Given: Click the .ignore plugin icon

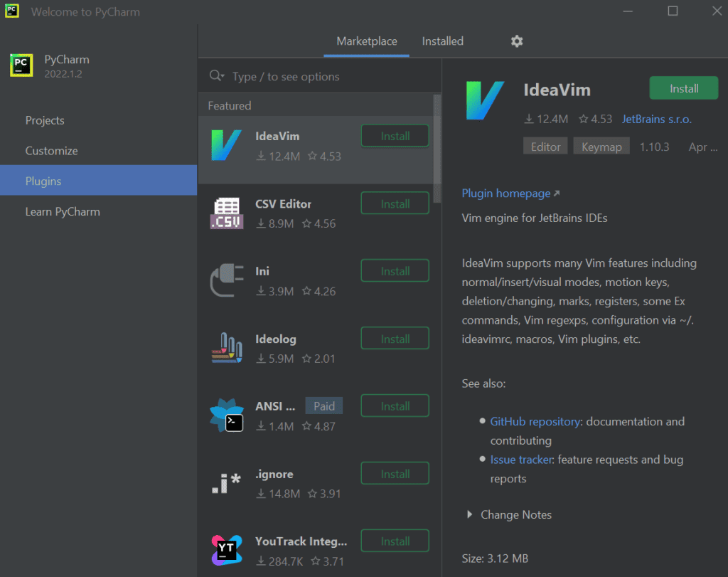Looking at the screenshot, I should (x=227, y=482).
